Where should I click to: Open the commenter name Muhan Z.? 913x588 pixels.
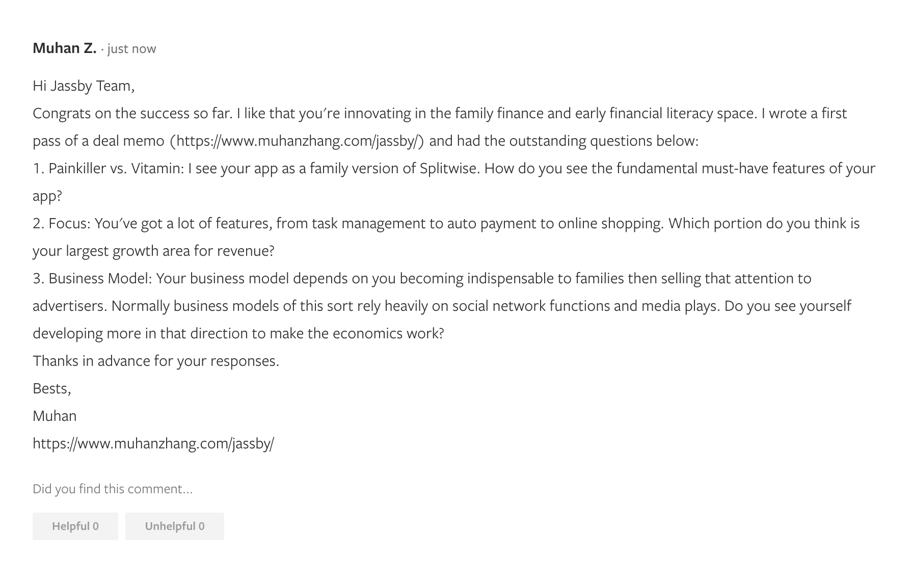(65, 48)
